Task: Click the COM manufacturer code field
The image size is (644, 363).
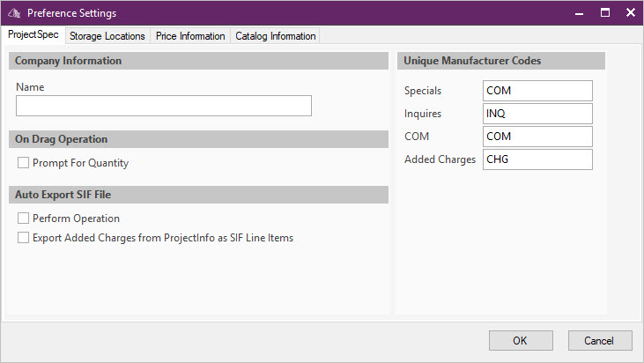Action: coord(537,137)
